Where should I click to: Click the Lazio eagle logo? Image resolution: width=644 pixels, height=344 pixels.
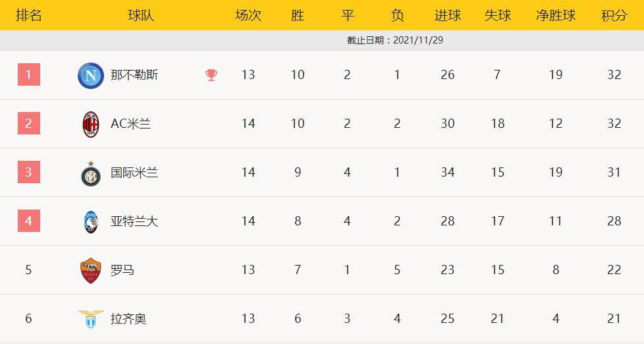click(91, 319)
